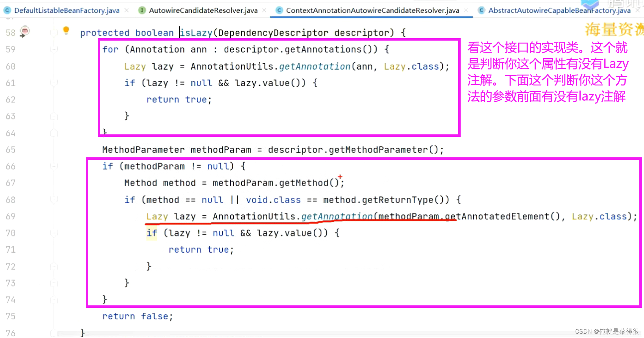Collapse the if block fold at line 61

(x=54, y=83)
